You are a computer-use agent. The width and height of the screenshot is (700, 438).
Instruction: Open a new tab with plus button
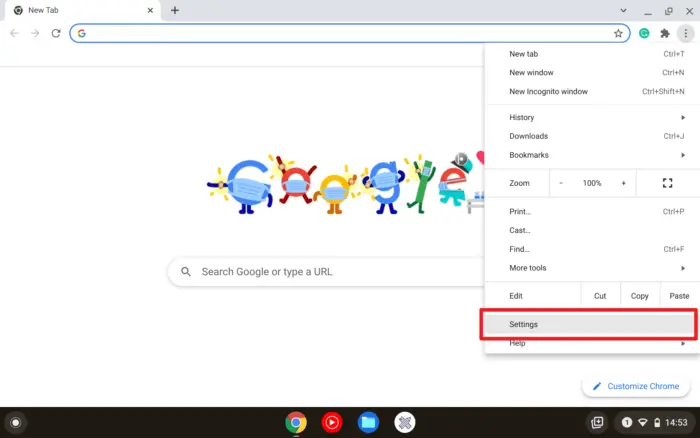[x=175, y=10]
